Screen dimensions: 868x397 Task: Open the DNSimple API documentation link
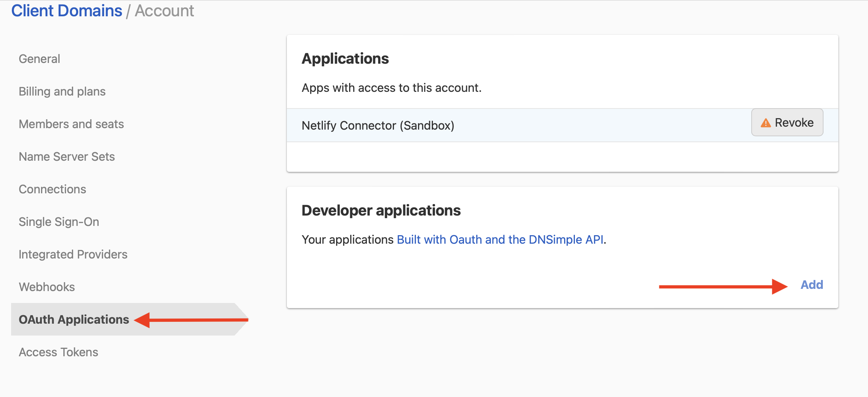click(x=499, y=240)
